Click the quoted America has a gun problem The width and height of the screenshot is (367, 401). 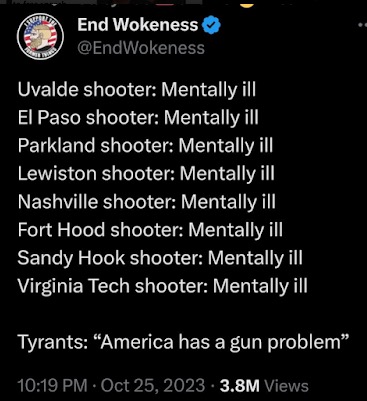(x=222, y=342)
